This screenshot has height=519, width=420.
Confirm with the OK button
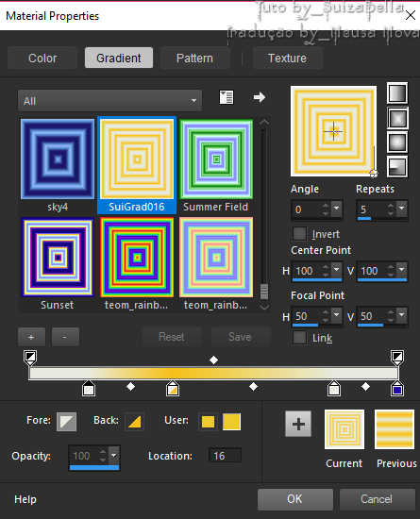click(294, 499)
